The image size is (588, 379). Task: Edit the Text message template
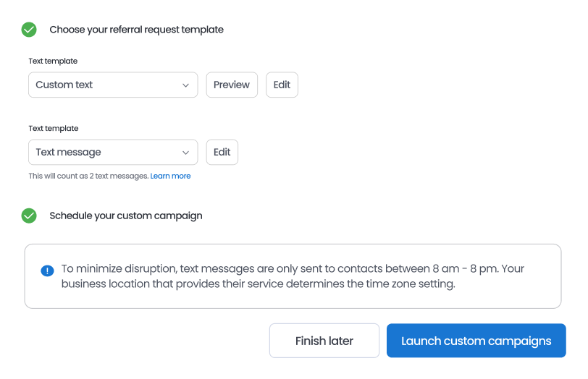tap(222, 152)
